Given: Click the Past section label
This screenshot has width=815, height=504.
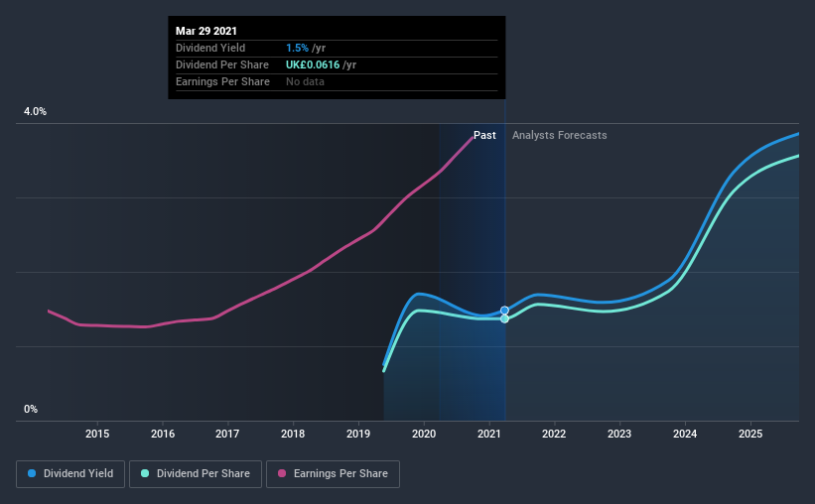Looking at the screenshot, I should pos(484,135).
